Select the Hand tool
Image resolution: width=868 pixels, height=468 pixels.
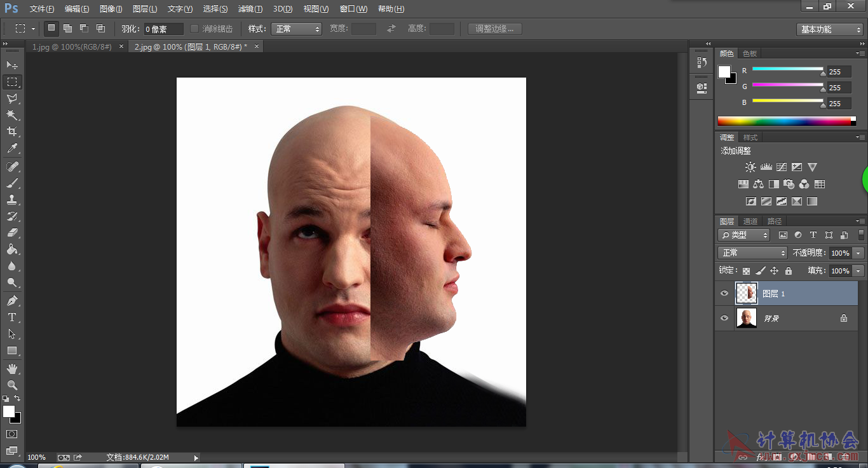[x=12, y=368]
